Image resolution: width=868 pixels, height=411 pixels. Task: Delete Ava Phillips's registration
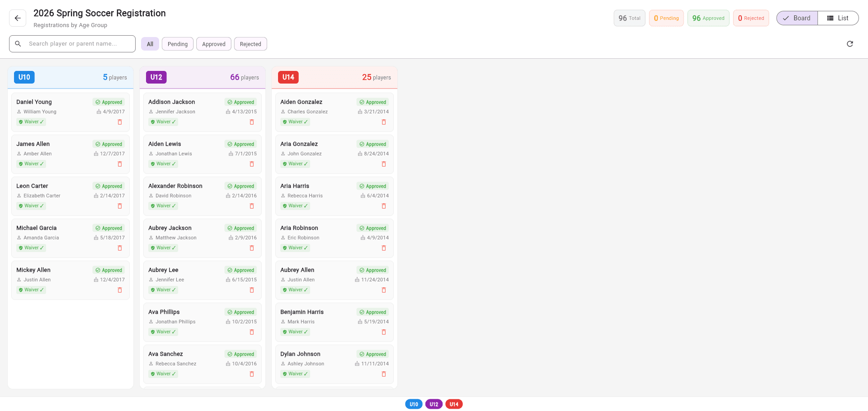tap(252, 332)
